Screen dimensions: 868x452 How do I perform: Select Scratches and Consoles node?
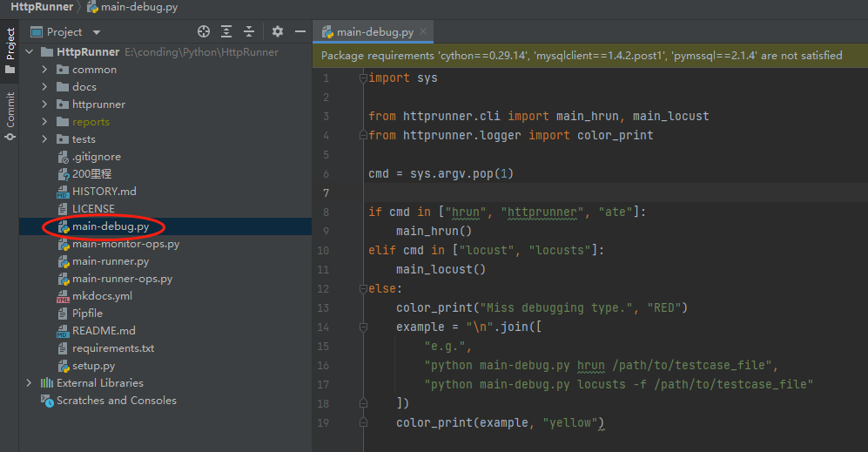click(x=117, y=401)
